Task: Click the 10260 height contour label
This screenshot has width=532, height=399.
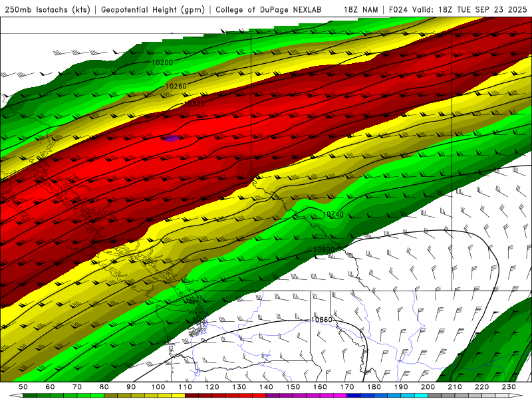Action: click(176, 86)
